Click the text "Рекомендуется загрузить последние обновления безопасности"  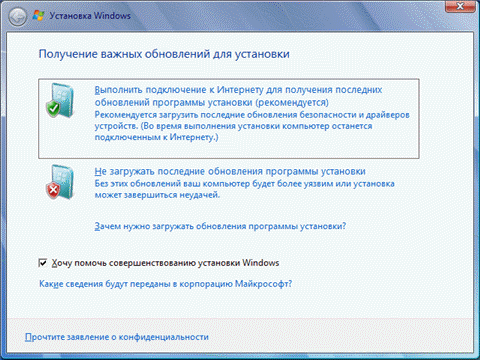(226, 115)
